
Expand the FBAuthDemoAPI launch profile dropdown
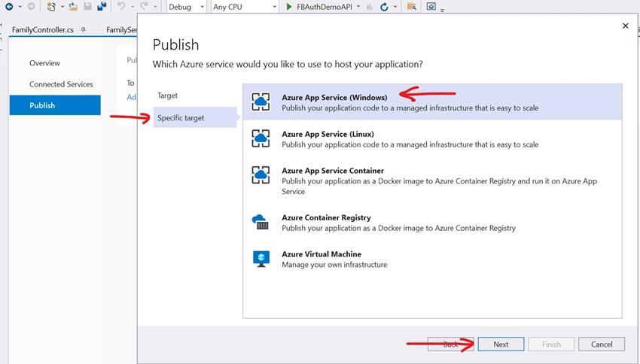tap(358, 7)
